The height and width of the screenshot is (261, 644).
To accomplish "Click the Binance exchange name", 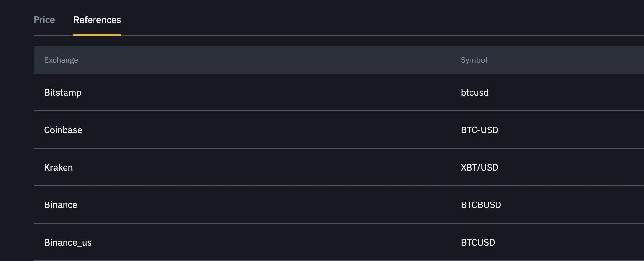I will tap(61, 205).
